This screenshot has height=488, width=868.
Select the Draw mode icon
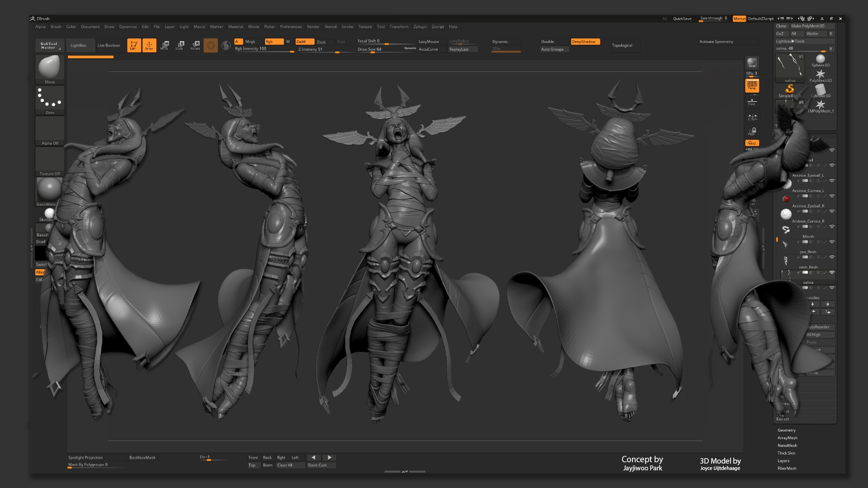click(x=149, y=45)
